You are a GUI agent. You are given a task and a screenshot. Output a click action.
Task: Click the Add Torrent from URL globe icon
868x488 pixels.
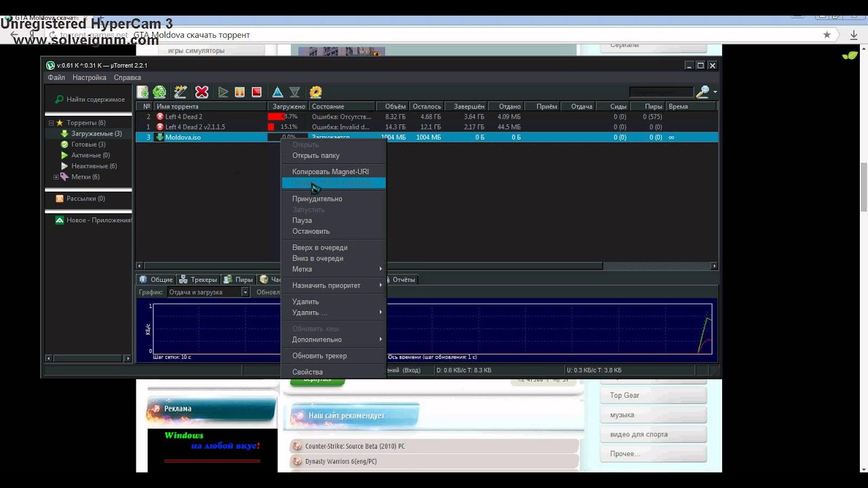(159, 92)
